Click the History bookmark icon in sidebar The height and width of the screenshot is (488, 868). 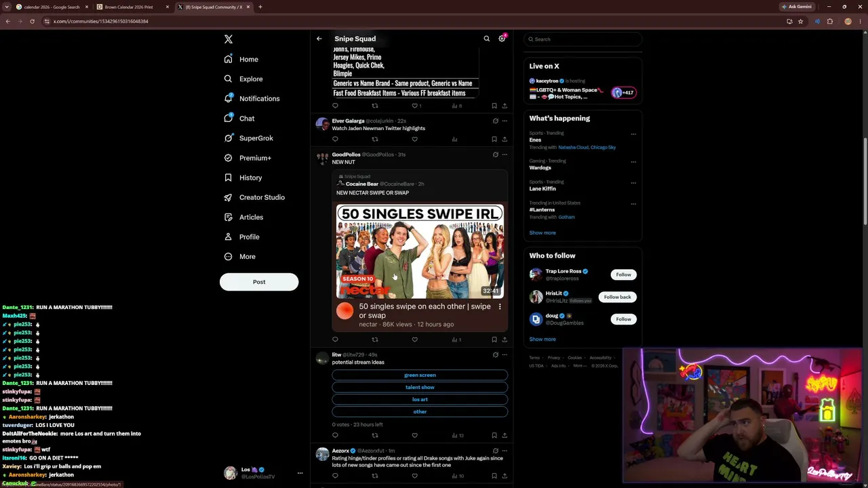pos(228,178)
